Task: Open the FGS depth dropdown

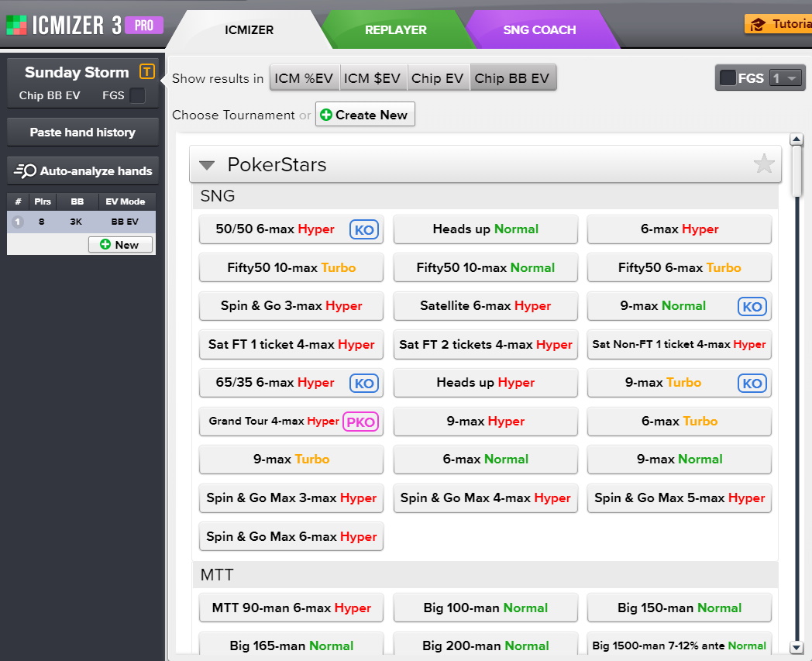Action: click(x=786, y=77)
